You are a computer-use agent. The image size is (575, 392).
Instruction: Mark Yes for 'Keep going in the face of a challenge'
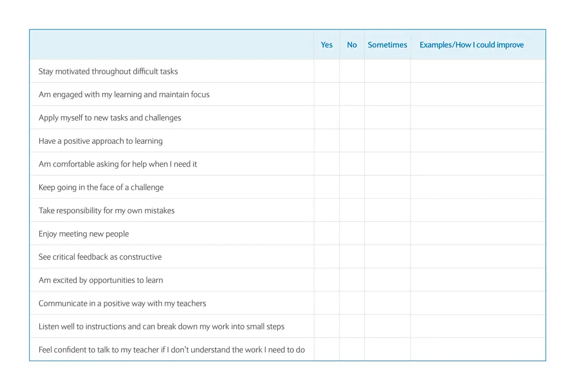(x=327, y=187)
